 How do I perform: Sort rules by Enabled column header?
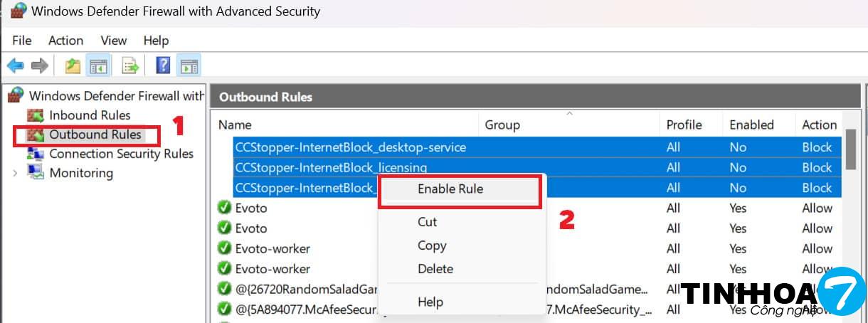[x=751, y=125]
